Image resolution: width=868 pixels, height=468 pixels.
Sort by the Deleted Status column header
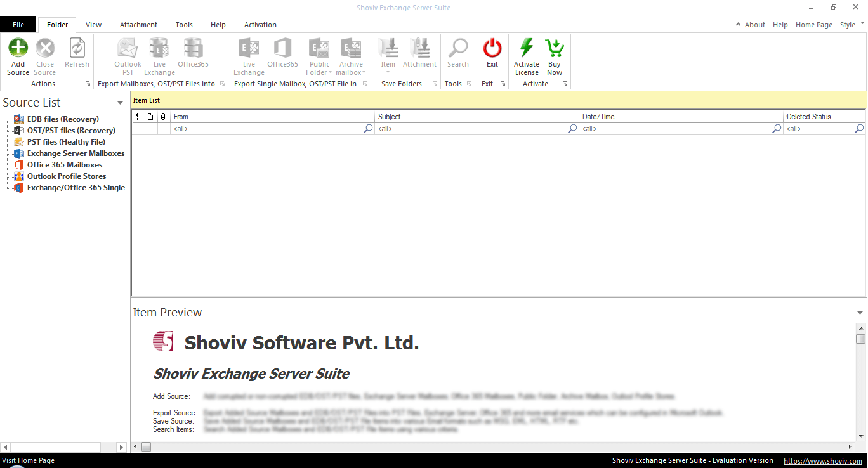(825, 117)
